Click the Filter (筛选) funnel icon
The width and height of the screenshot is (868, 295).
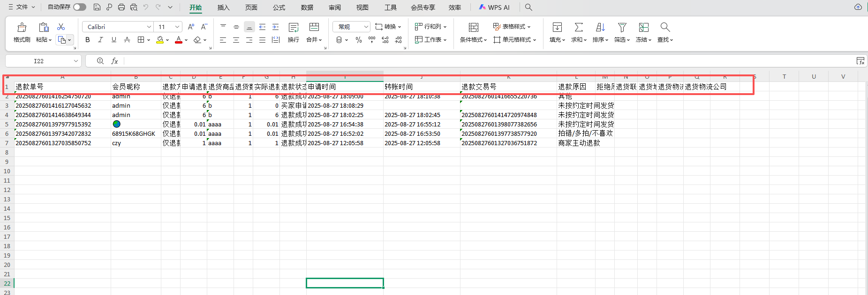coord(622,28)
